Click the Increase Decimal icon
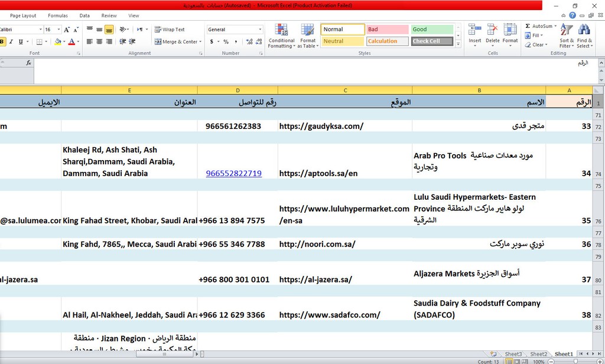 coord(249,42)
